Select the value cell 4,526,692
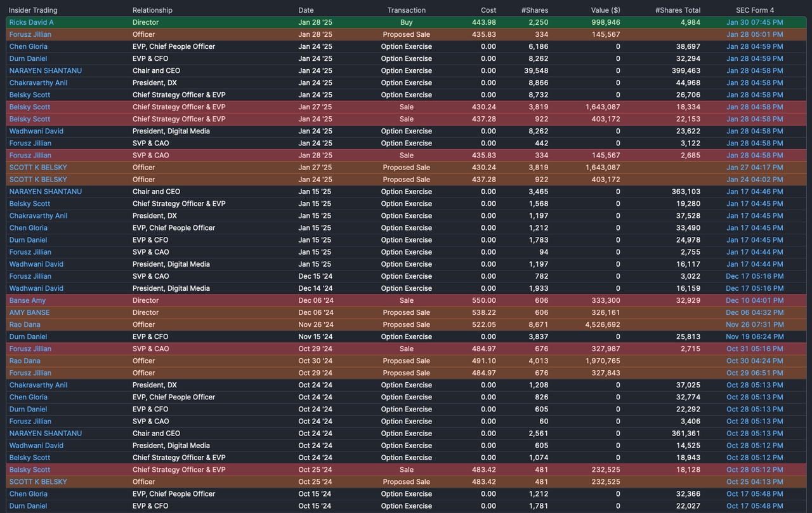The image size is (812, 513). (602, 324)
